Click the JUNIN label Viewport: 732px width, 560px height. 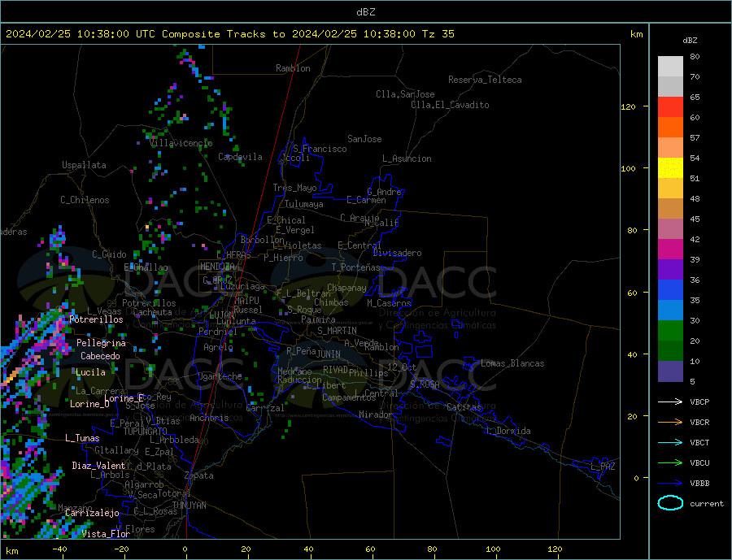(329, 354)
